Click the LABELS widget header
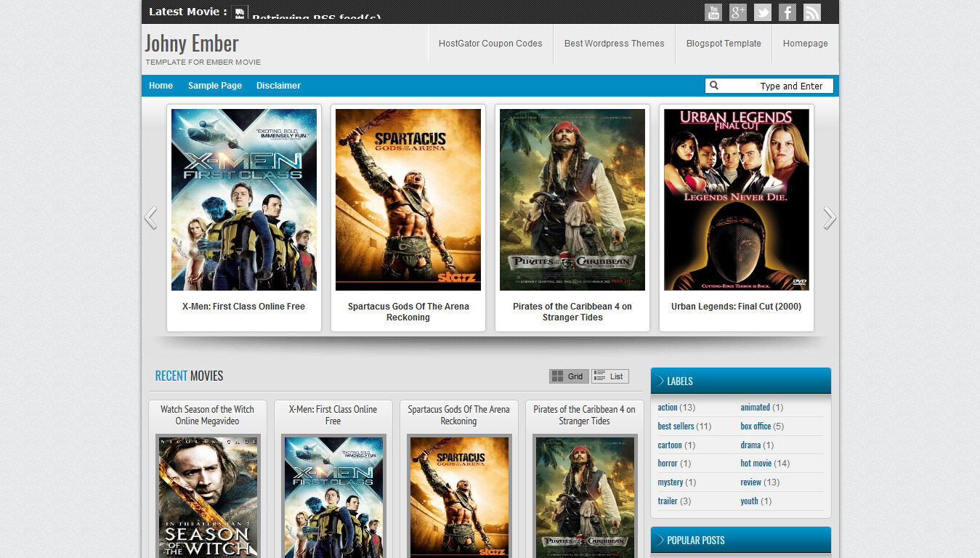This screenshot has width=980, height=558. tap(740, 381)
